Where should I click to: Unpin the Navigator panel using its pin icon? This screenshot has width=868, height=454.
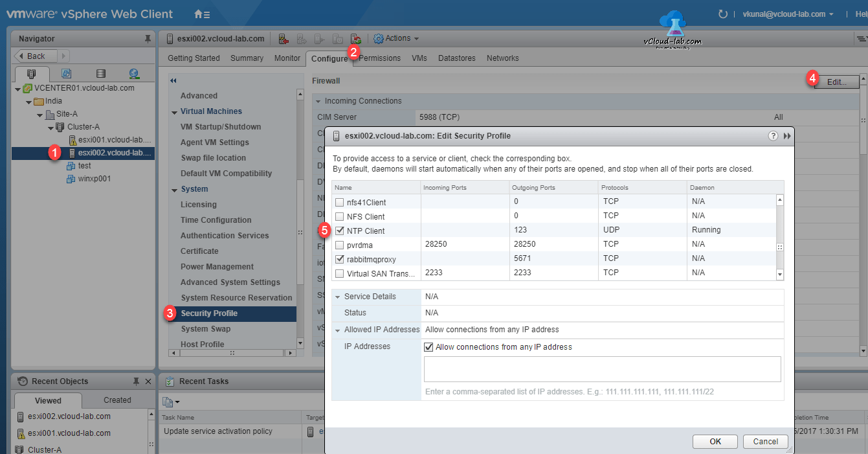(x=146, y=38)
